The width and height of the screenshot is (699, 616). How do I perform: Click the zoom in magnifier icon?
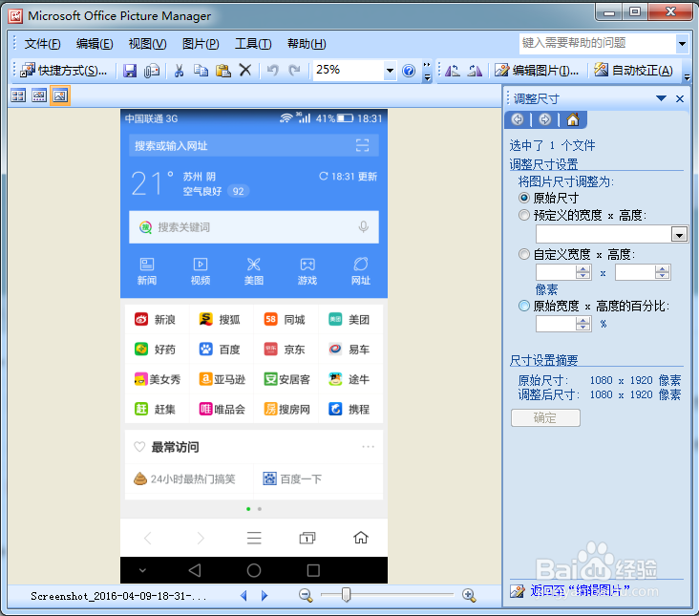pyautogui.click(x=469, y=596)
